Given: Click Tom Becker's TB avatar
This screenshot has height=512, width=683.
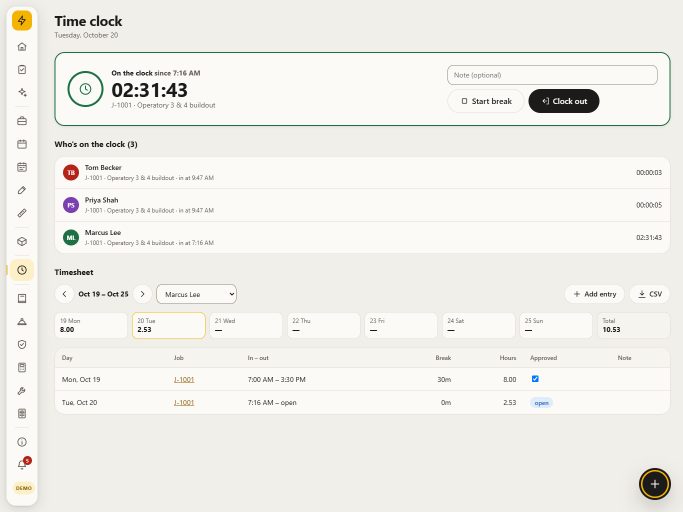Looking at the screenshot, I should click(x=71, y=173).
